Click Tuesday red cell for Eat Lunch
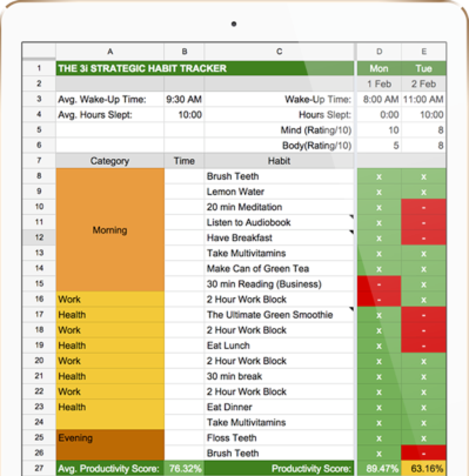This screenshot has height=476, width=469. coord(424,346)
